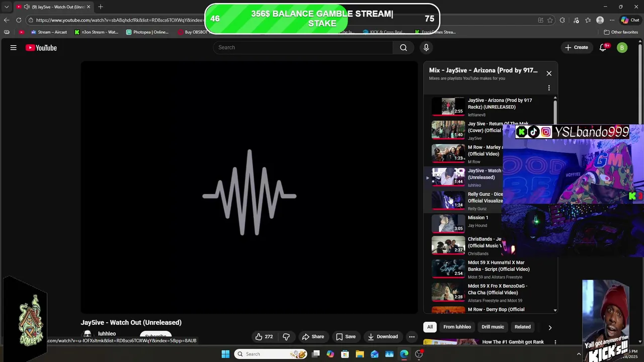Open YouTube bookmark favicon in favorites bar
This screenshot has width=644, height=362.
pyautogui.click(x=22, y=32)
